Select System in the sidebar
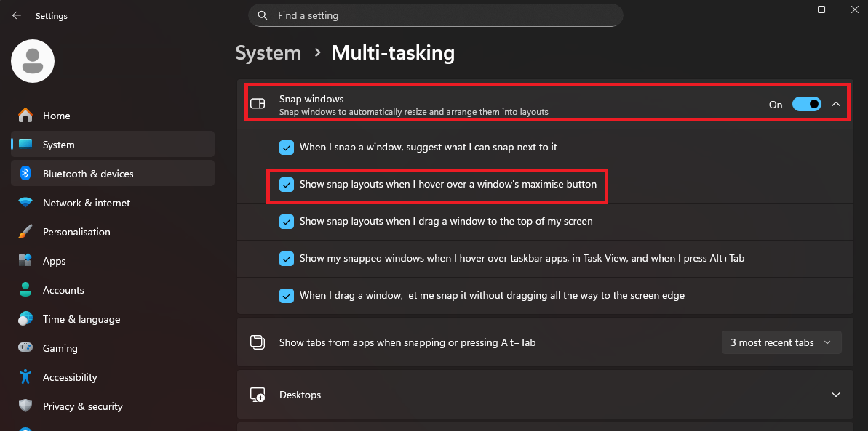868x431 pixels. [x=113, y=145]
